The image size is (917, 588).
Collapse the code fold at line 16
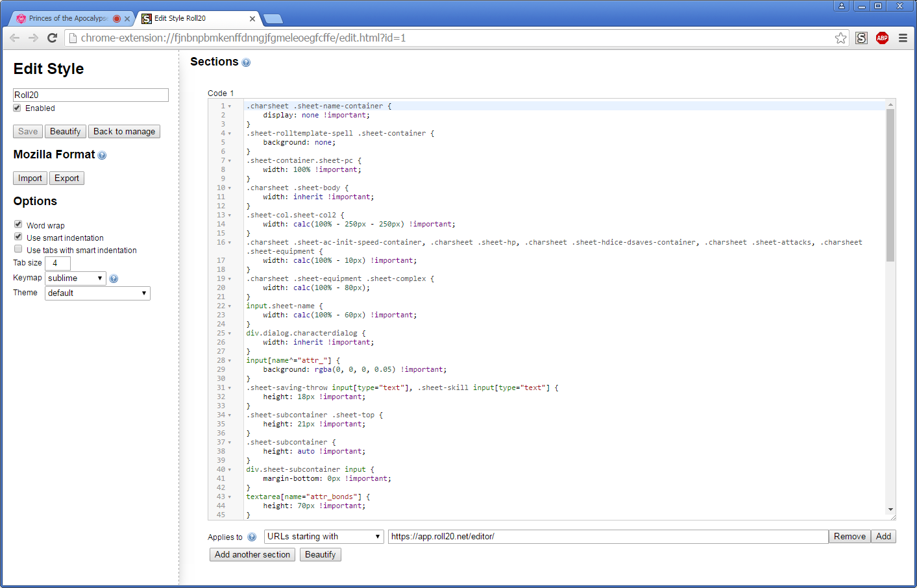(x=230, y=242)
